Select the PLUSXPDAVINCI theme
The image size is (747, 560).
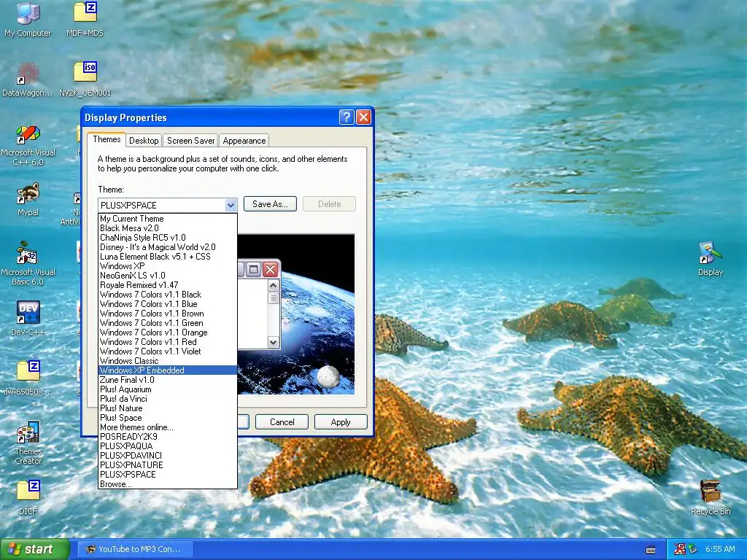pyautogui.click(x=168, y=456)
